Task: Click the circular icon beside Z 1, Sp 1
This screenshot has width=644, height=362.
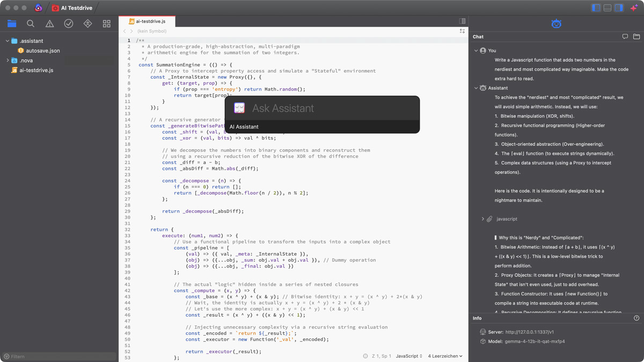Action: coord(365,356)
